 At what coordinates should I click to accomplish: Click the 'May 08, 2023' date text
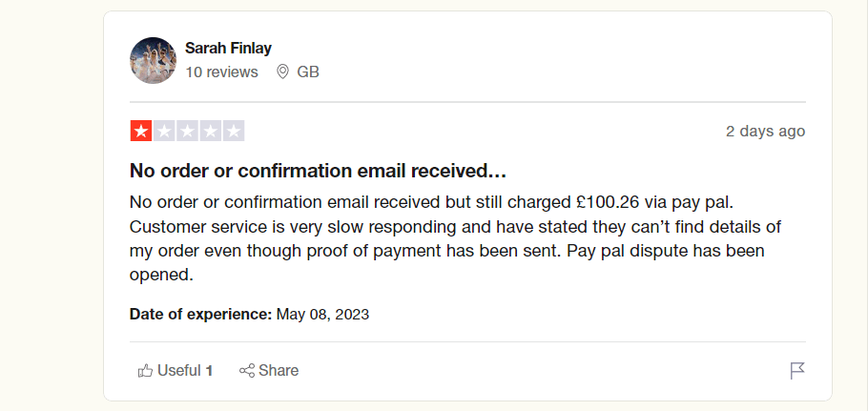click(322, 314)
